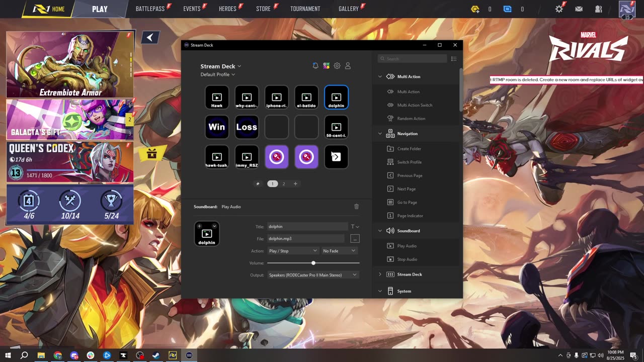Image resolution: width=644 pixels, height=362 pixels.
Task: Expand the System category
Action: pyautogui.click(x=380, y=291)
